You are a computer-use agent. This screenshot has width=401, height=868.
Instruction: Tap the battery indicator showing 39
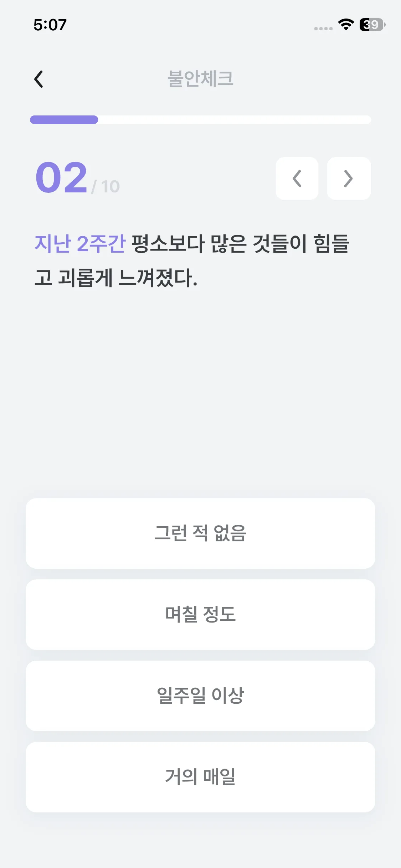tap(372, 25)
